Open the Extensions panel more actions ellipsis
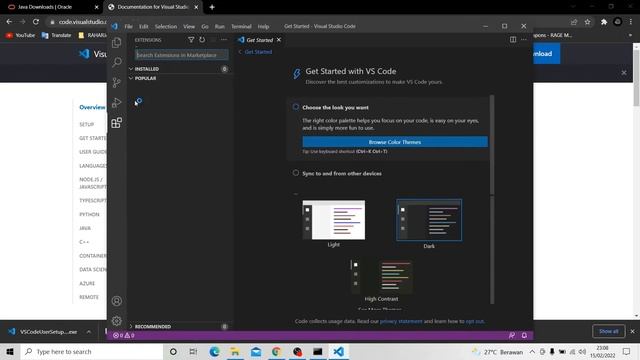Screen dimensions: 640x360 224,40
